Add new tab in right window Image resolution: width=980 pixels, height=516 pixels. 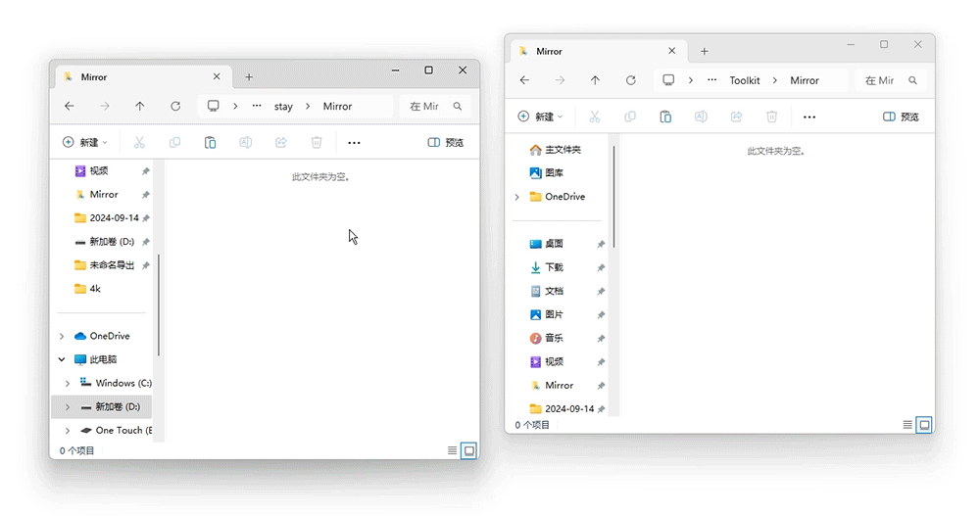pyautogui.click(x=705, y=51)
